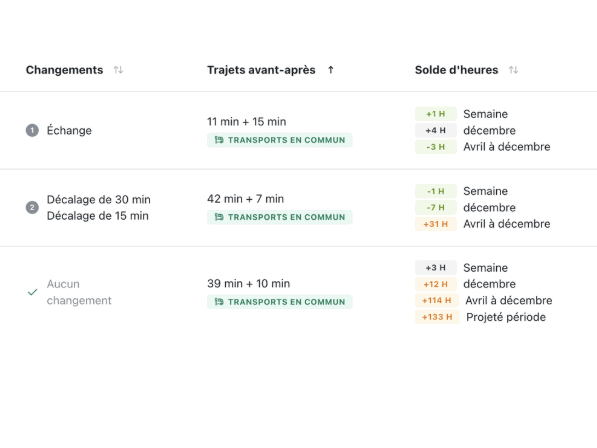This screenshot has height=448, width=597.
Task: Click the -3 H green badge
Action: 436,147
